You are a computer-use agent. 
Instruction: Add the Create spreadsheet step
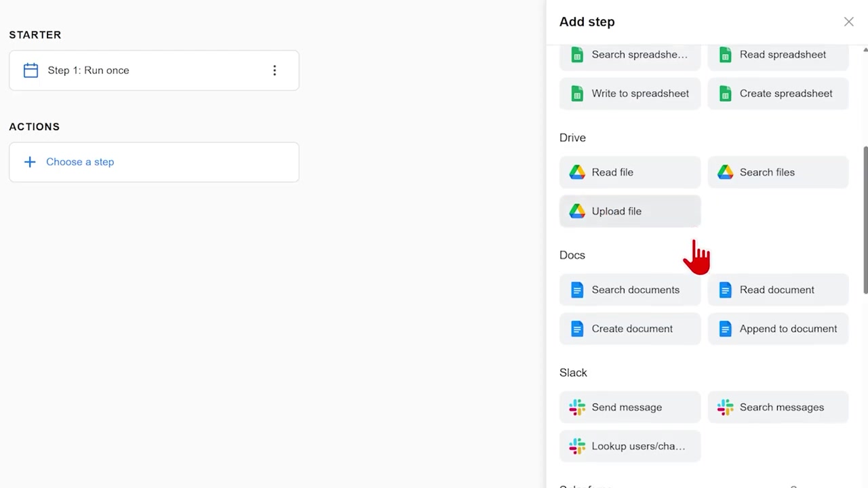(778, 94)
